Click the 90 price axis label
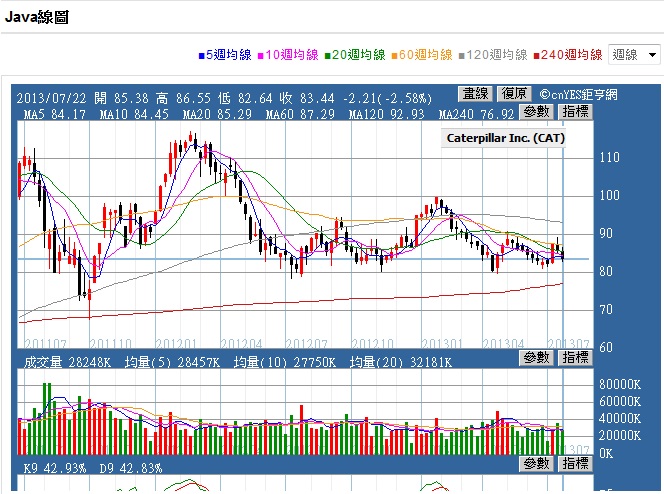Image resolution: width=664 pixels, height=494 pixels. coord(606,233)
